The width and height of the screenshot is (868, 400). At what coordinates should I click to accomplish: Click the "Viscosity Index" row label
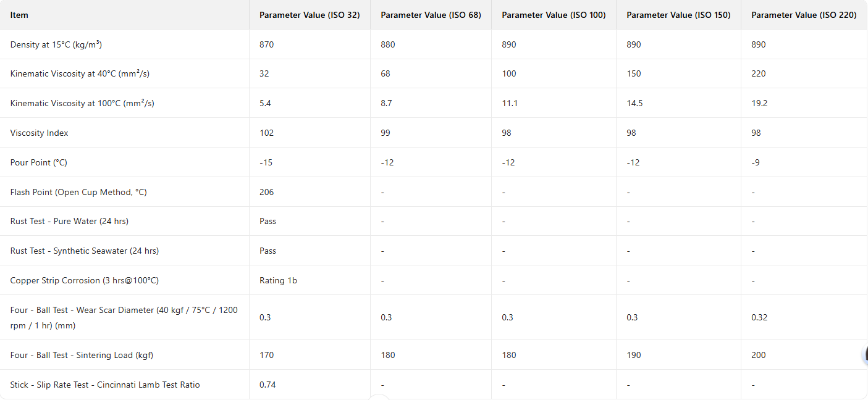click(x=40, y=133)
